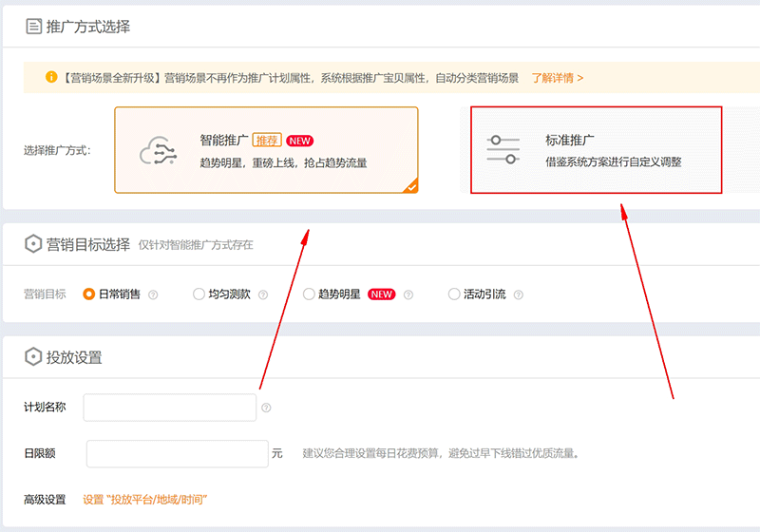760x532 pixels.
Task: Select the 标准推广 title text
Action: [x=570, y=140]
